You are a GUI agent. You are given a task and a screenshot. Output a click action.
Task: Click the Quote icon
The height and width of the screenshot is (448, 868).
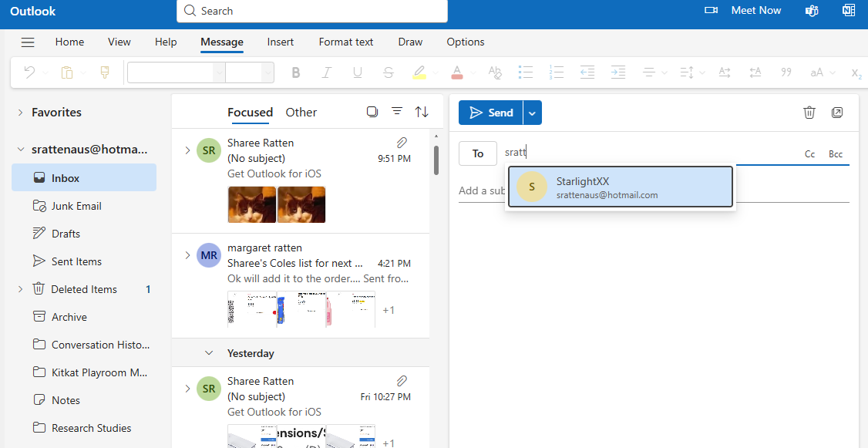tap(786, 72)
